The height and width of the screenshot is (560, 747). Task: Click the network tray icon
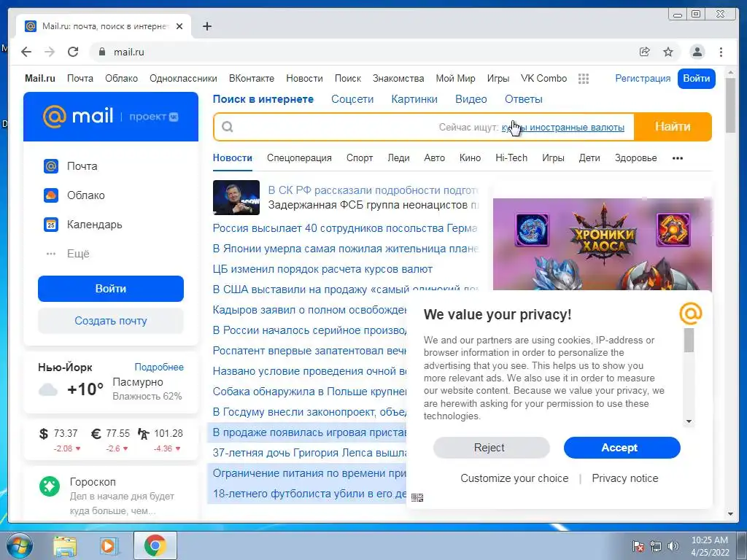point(656,545)
